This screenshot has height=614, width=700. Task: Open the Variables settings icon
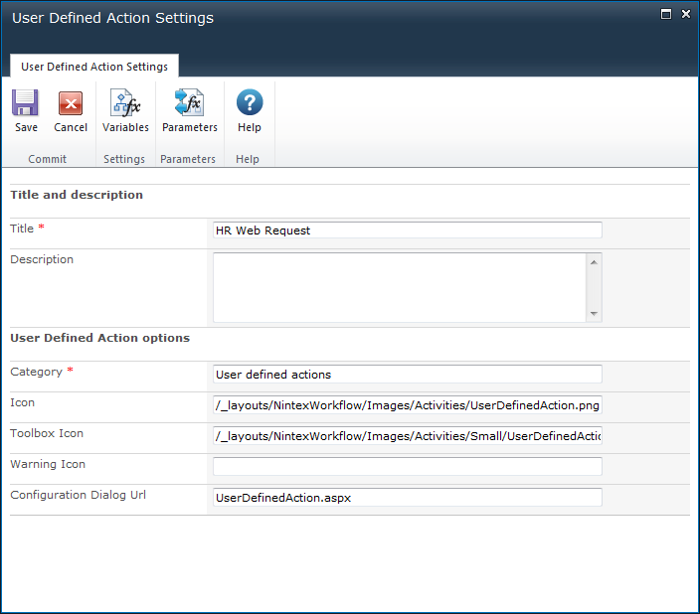[x=125, y=102]
